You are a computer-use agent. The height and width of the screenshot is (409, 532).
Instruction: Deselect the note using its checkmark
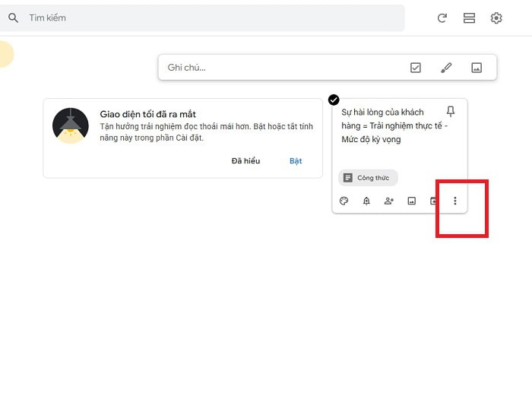pos(334,100)
